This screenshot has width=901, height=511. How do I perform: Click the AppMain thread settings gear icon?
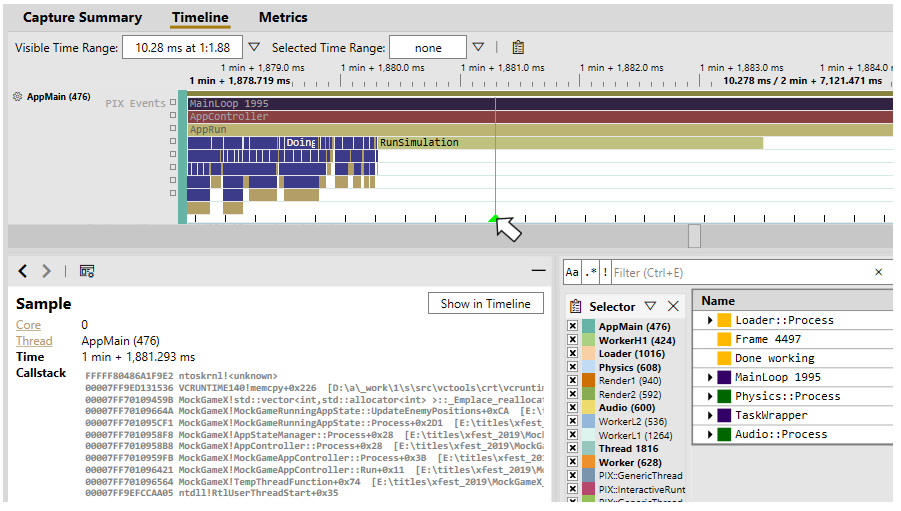coord(17,97)
